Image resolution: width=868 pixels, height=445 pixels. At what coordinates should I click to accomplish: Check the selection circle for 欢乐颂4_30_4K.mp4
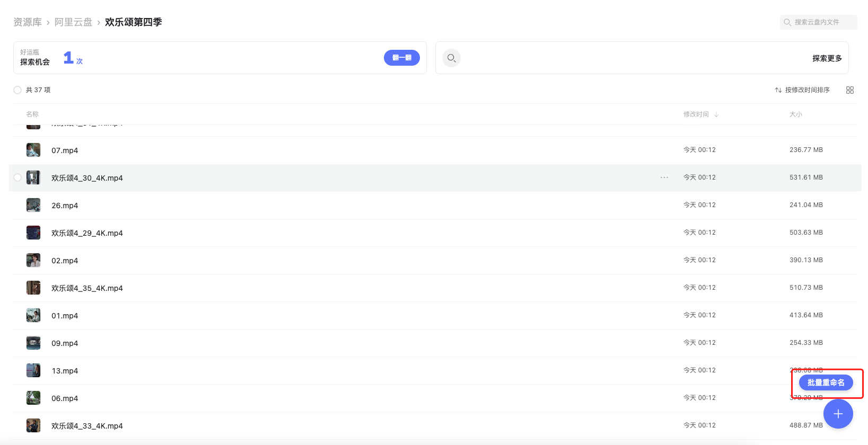coord(17,177)
